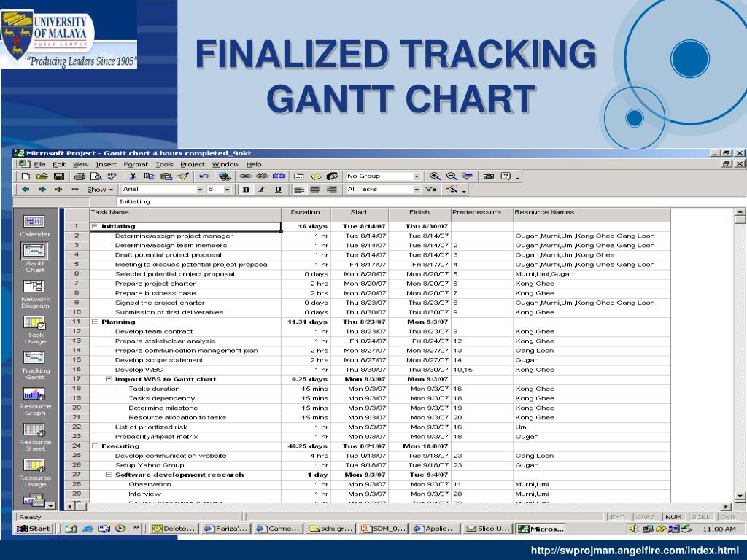Viewport: 747px width, 560px height.
Task: Open the No Group dropdown
Action: (417, 176)
